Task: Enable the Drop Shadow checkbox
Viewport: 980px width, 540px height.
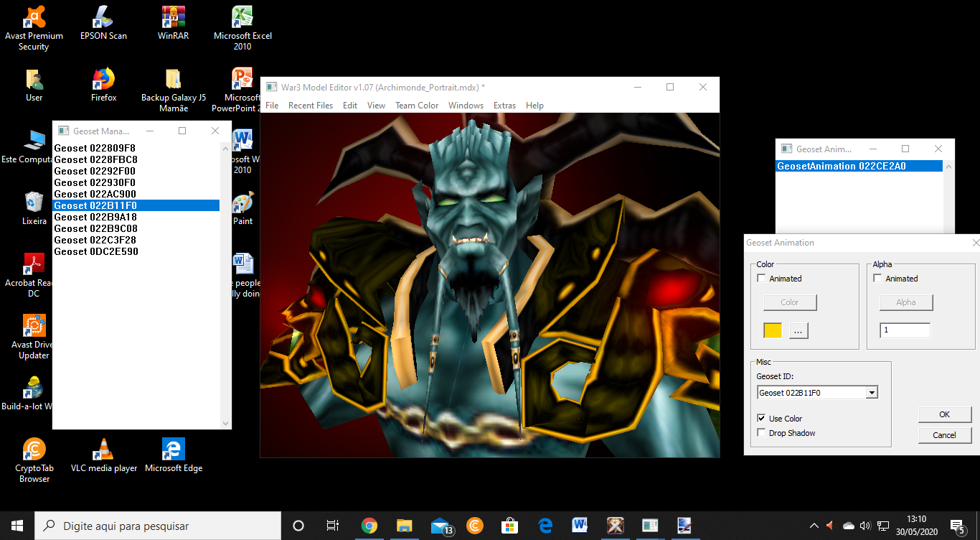Action: 762,433
